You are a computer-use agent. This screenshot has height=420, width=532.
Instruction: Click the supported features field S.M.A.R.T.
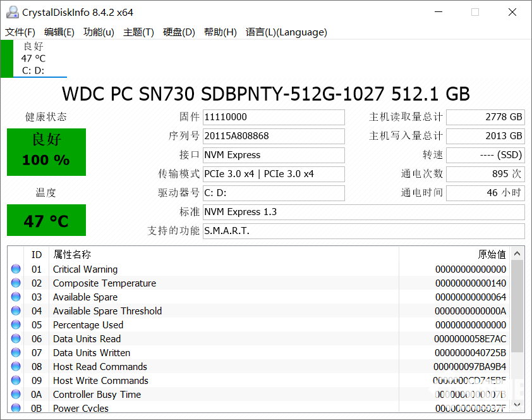tap(364, 232)
